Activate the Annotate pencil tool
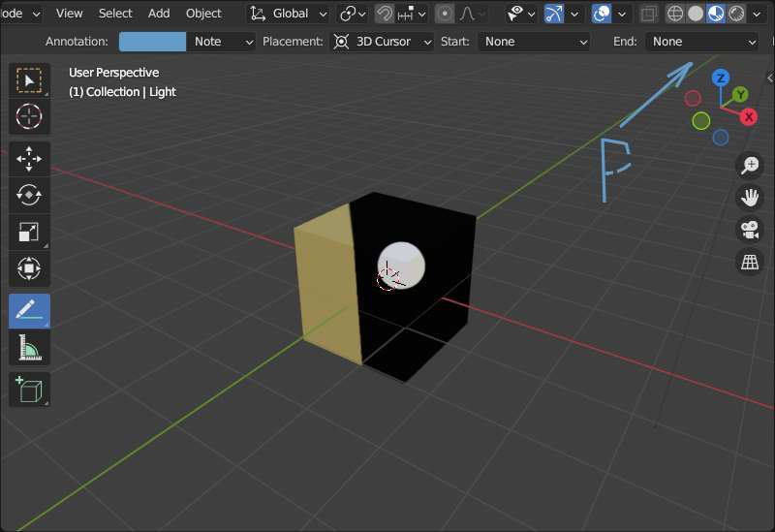This screenshot has height=532, width=775. (29, 311)
